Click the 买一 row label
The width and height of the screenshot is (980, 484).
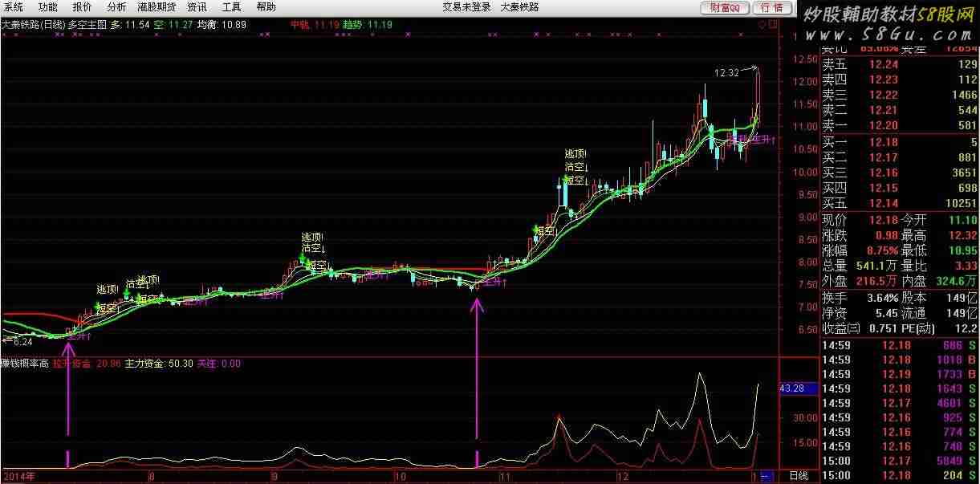[x=834, y=143]
